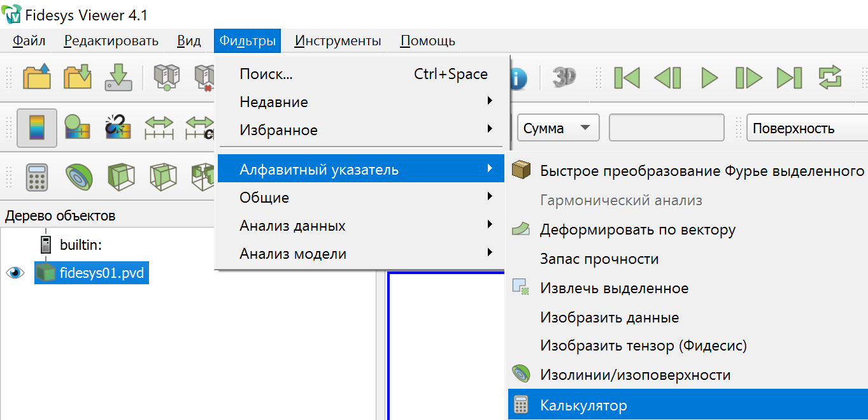
Task: Open the Редактировать menu
Action: [111, 41]
